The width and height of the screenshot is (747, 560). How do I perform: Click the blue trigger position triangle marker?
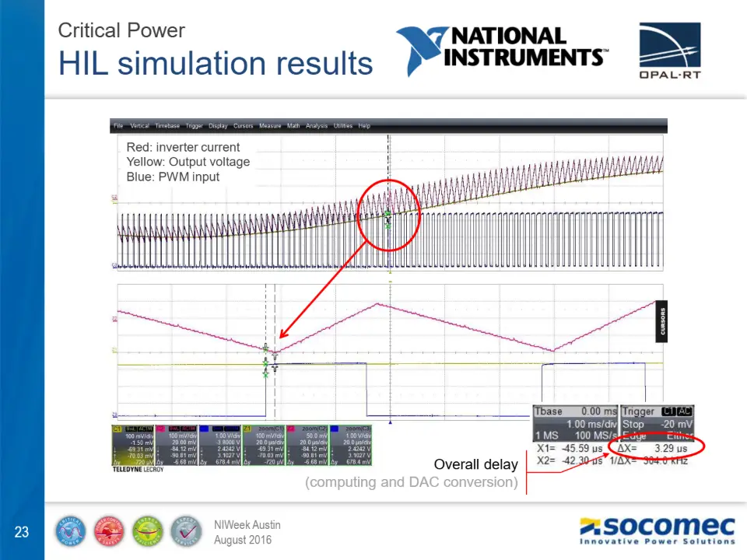pyautogui.click(x=390, y=422)
